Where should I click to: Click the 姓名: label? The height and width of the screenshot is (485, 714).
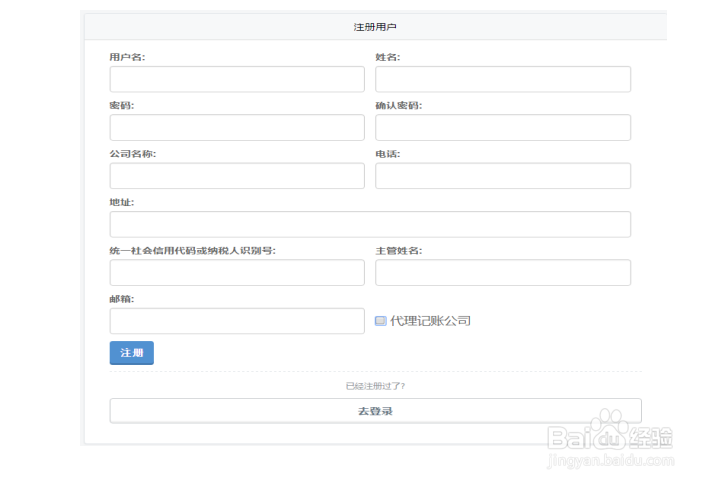click(388, 57)
